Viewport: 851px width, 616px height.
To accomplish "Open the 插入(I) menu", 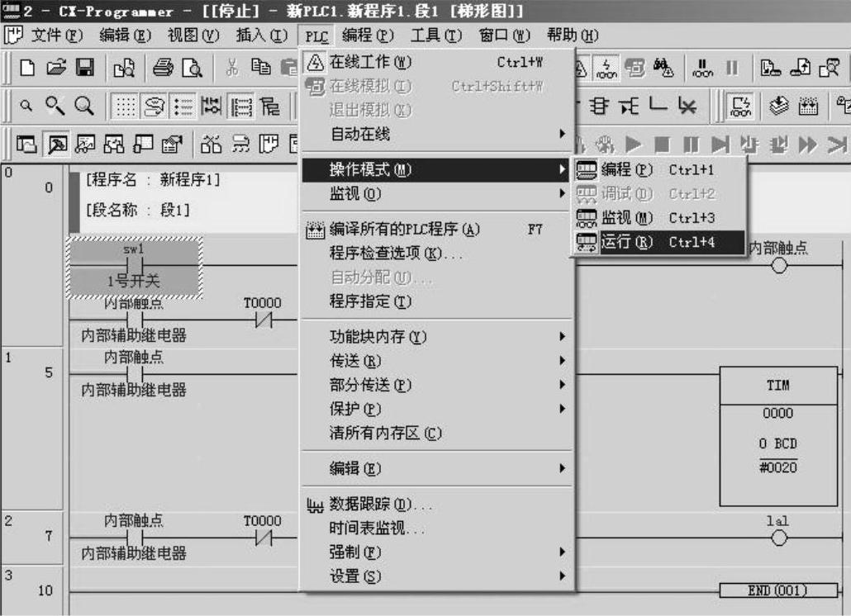I will [x=262, y=36].
